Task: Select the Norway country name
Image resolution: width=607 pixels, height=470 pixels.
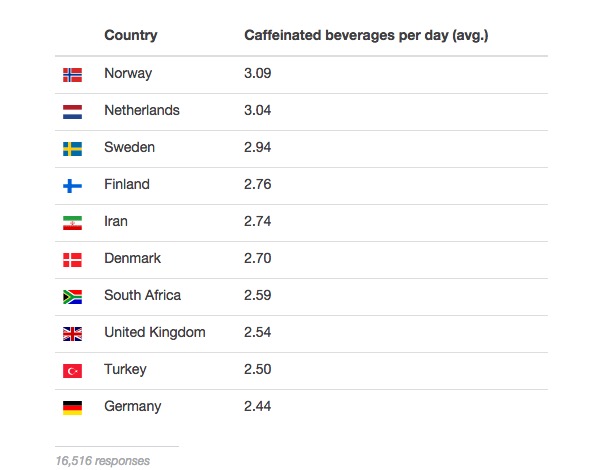Action: [128, 74]
